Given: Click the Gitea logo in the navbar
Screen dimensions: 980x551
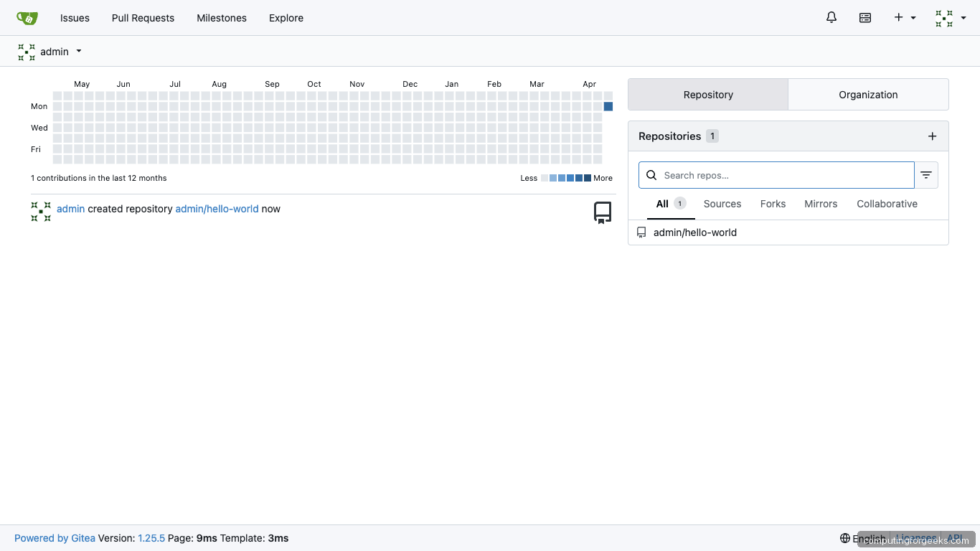Looking at the screenshot, I should (x=27, y=17).
